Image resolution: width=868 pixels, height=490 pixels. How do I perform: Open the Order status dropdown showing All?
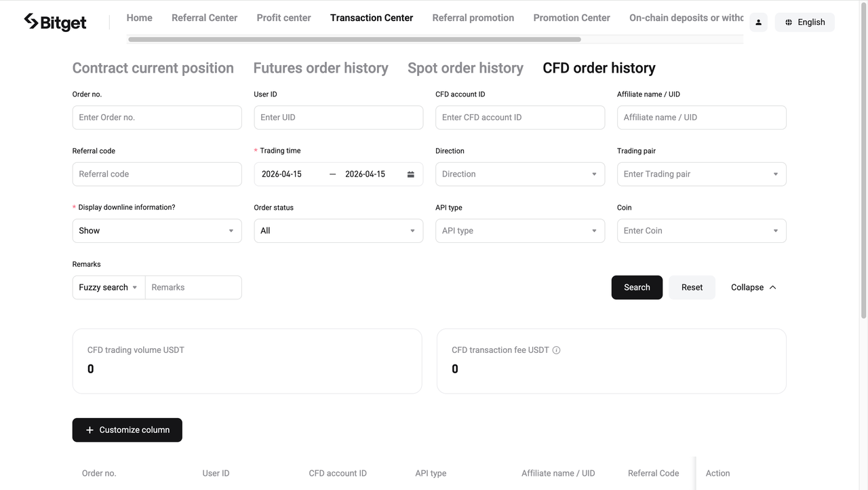(x=338, y=230)
